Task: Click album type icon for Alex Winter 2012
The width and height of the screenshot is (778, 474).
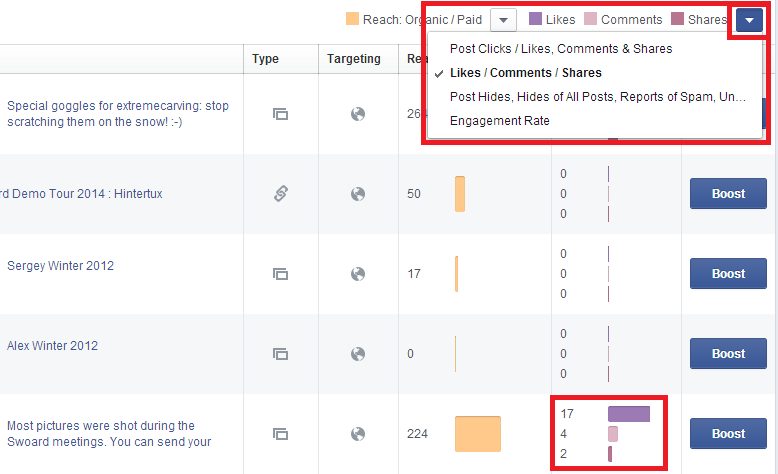Action: (x=281, y=354)
